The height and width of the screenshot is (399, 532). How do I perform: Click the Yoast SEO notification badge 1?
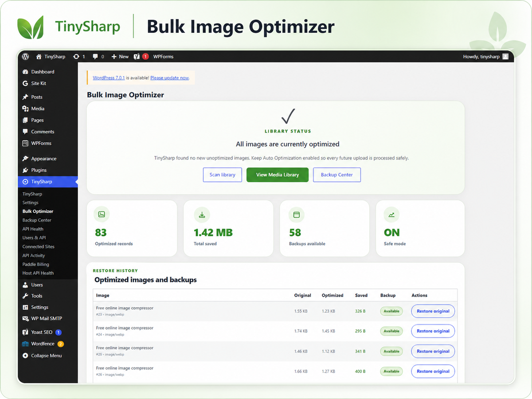59,332
